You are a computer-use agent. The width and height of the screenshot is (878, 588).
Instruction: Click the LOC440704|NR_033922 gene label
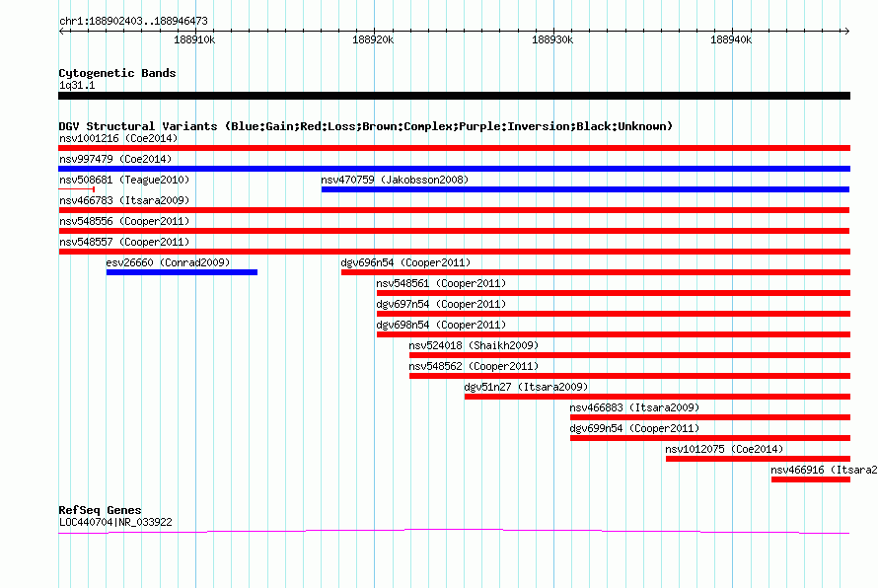pos(115,523)
